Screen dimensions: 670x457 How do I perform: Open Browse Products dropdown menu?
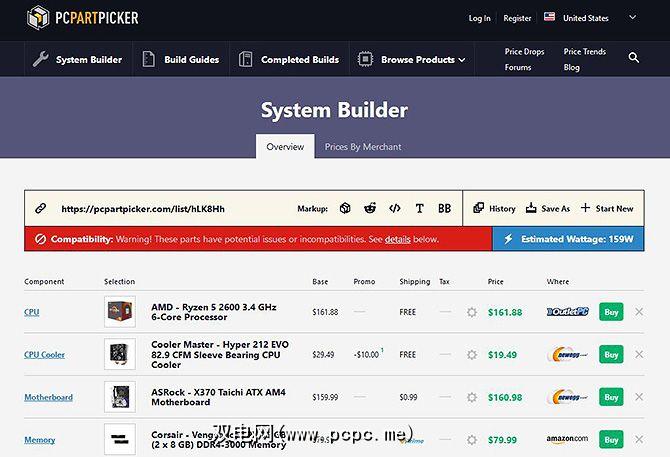tap(411, 59)
